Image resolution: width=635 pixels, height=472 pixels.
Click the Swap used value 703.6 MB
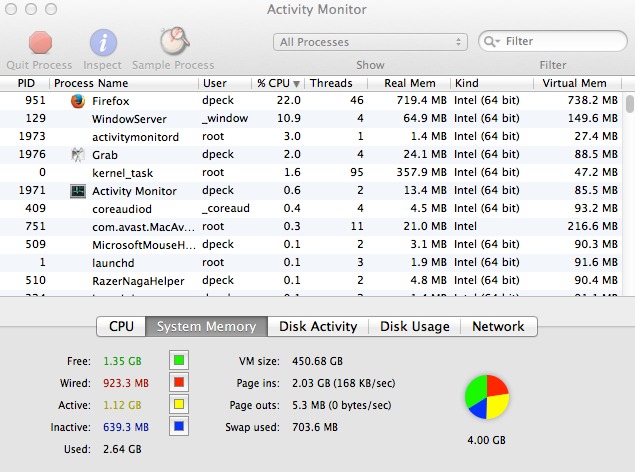tap(315, 427)
